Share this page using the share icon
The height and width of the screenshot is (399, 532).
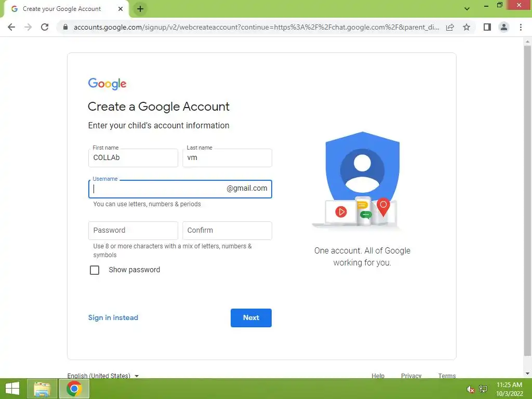coord(450,27)
